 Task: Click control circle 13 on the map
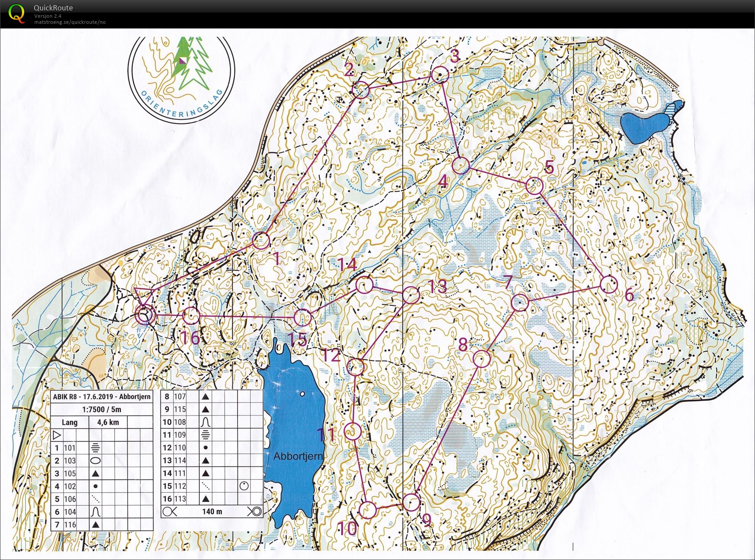(411, 295)
